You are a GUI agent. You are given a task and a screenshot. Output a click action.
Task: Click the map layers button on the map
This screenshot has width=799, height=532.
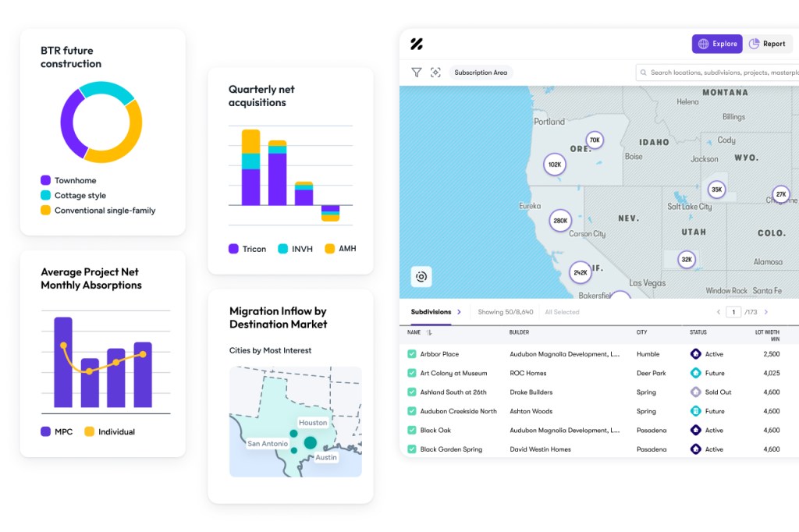[421, 276]
